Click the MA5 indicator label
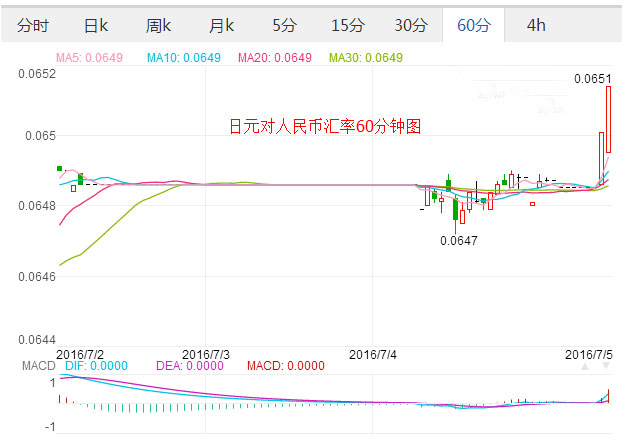The height and width of the screenshot is (435, 622). (88, 57)
